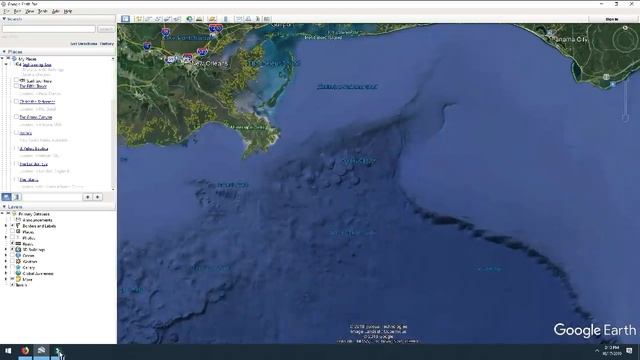Screen dimensions: 640x360
Task: Disable the Roads layer checkbox
Action: pos(13,243)
